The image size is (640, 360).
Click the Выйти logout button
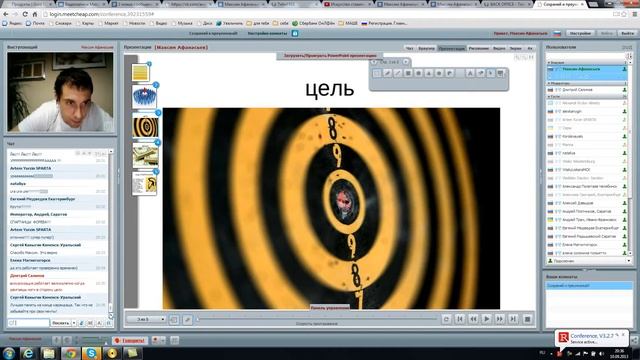tap(627, 33)
